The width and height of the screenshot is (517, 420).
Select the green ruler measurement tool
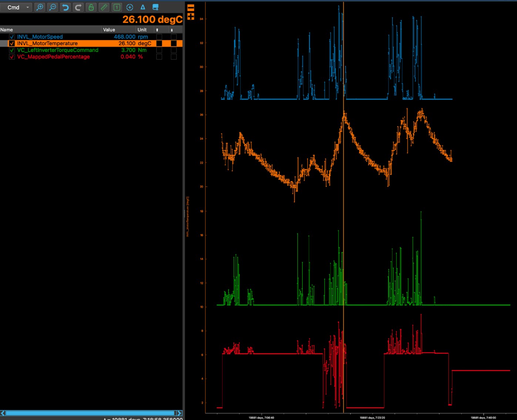coord(104,7)
